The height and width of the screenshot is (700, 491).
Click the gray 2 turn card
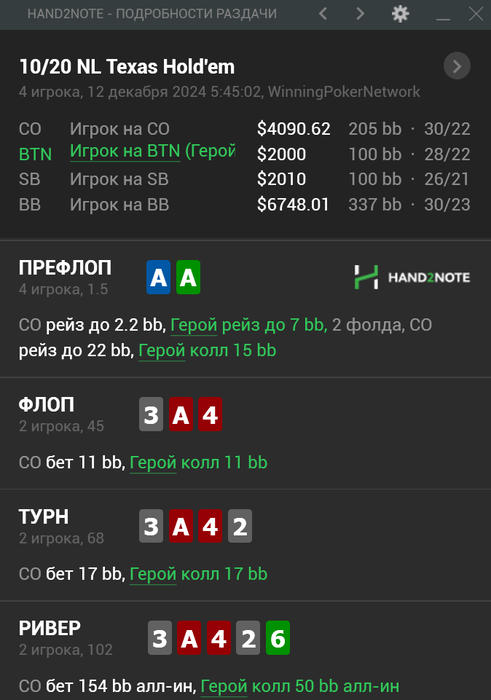point(240,526)
